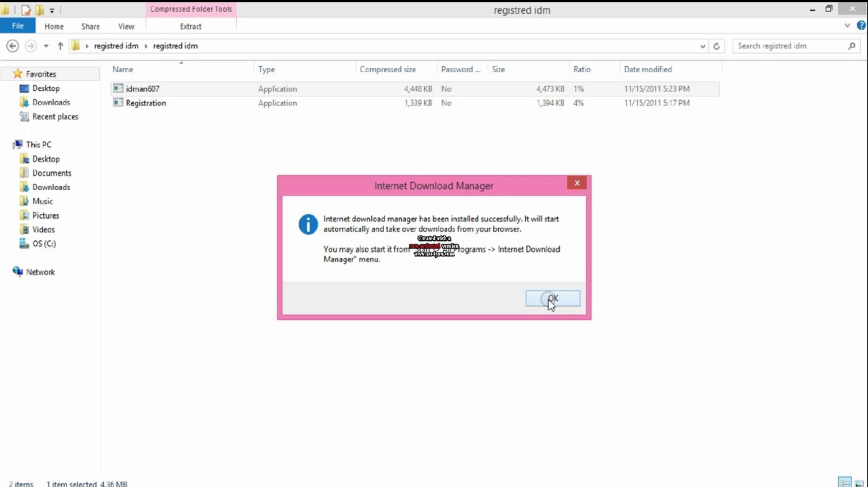Sort by the Ratio column header
This screenshot has width=868, height=487.
[x=594, y=69]
